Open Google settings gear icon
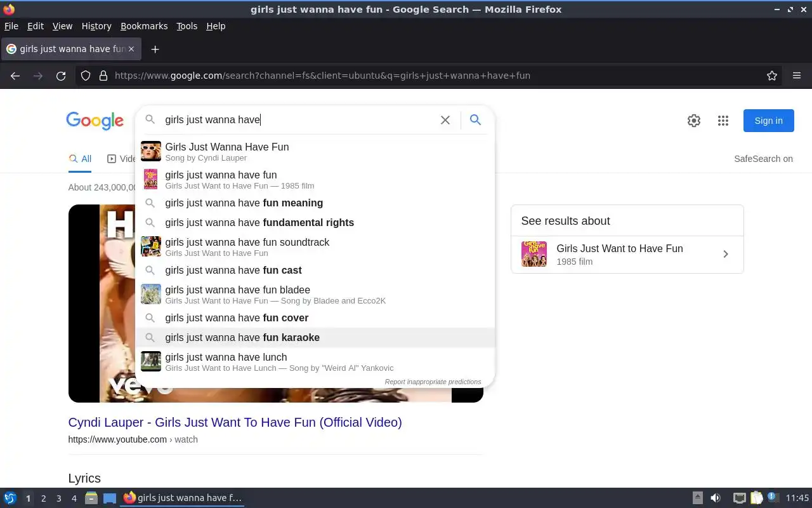Viewport: 812px width, 508px height. click(x=694, y=121)
